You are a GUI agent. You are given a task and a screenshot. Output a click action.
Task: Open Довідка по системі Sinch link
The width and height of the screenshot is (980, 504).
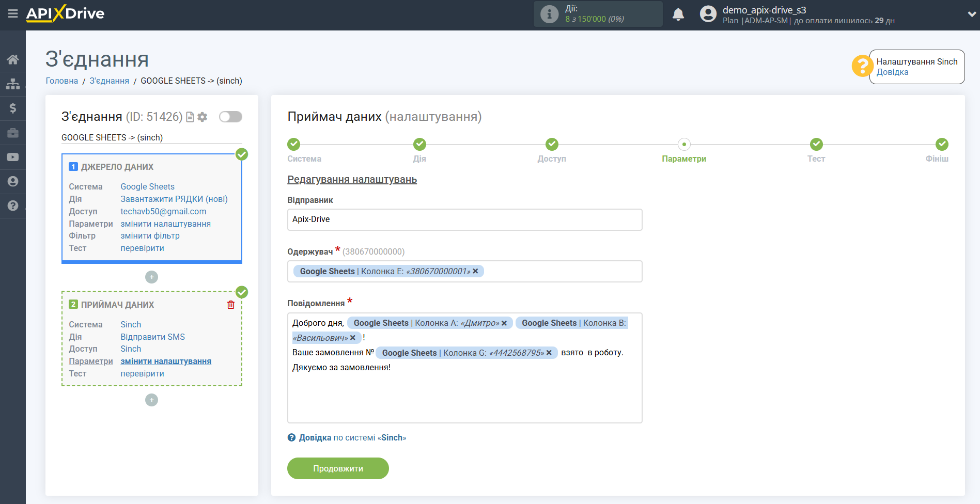point(352,438)
